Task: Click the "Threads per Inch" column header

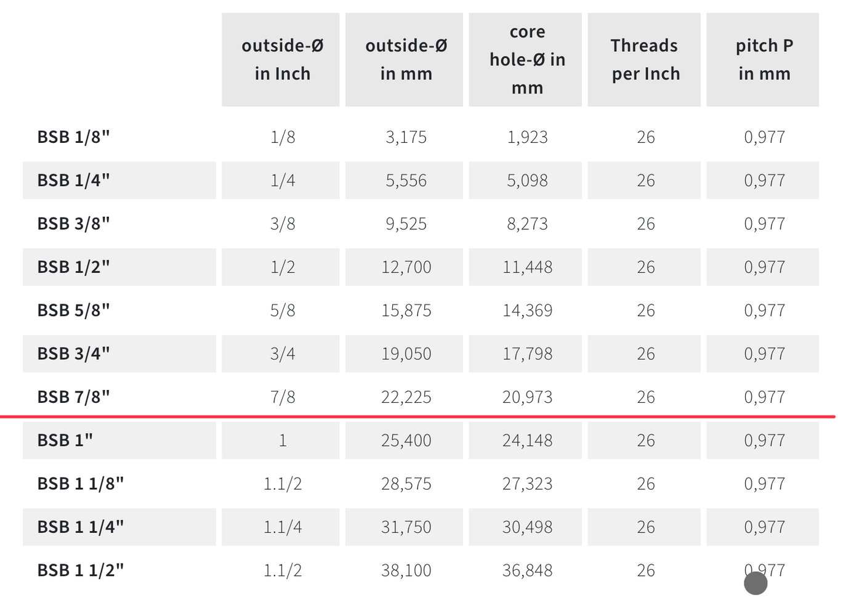Action: (x=645, y=60)
